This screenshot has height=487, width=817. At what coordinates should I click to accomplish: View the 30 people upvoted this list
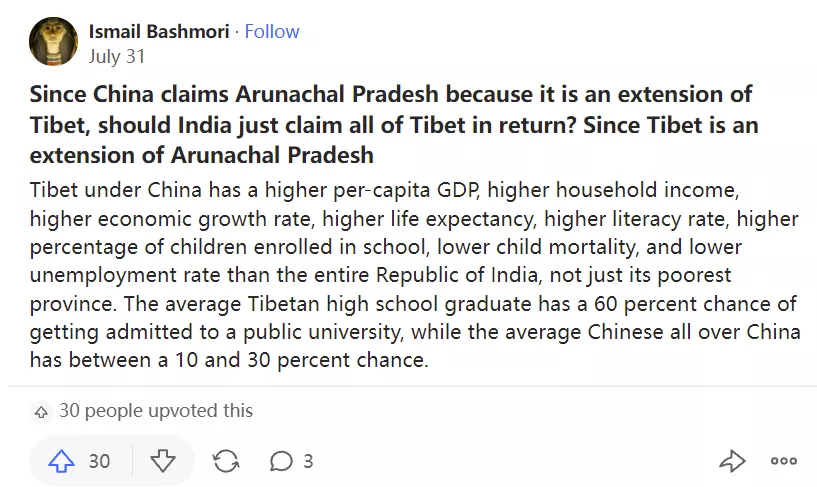click(156, 411)
